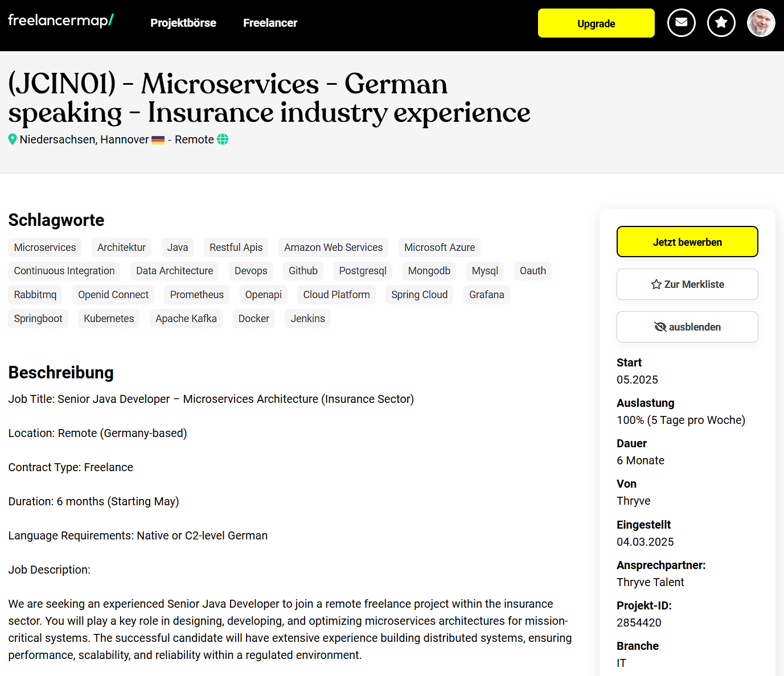Open the user profile avatar
Viewport: 784px width, 676px height.
point(761,23)
